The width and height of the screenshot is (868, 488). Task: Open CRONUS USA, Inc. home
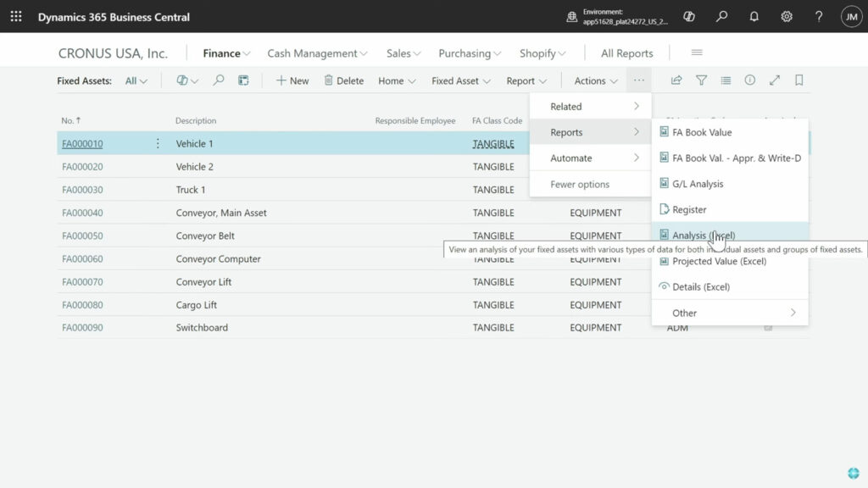pyautogui.click(x=113, y=53)
